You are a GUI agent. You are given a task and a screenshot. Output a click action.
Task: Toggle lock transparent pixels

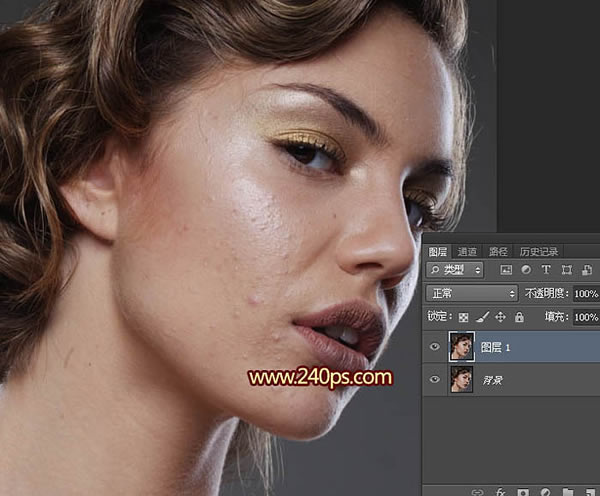point(463,317)
